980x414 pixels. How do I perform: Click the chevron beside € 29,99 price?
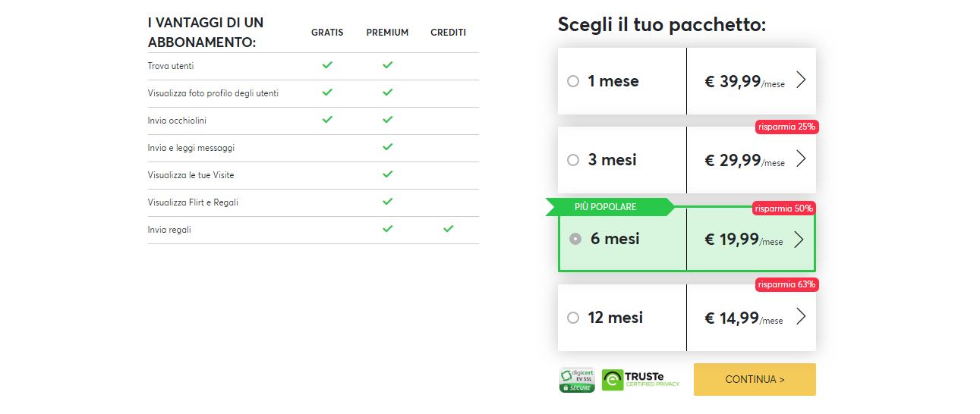point(800,159)
